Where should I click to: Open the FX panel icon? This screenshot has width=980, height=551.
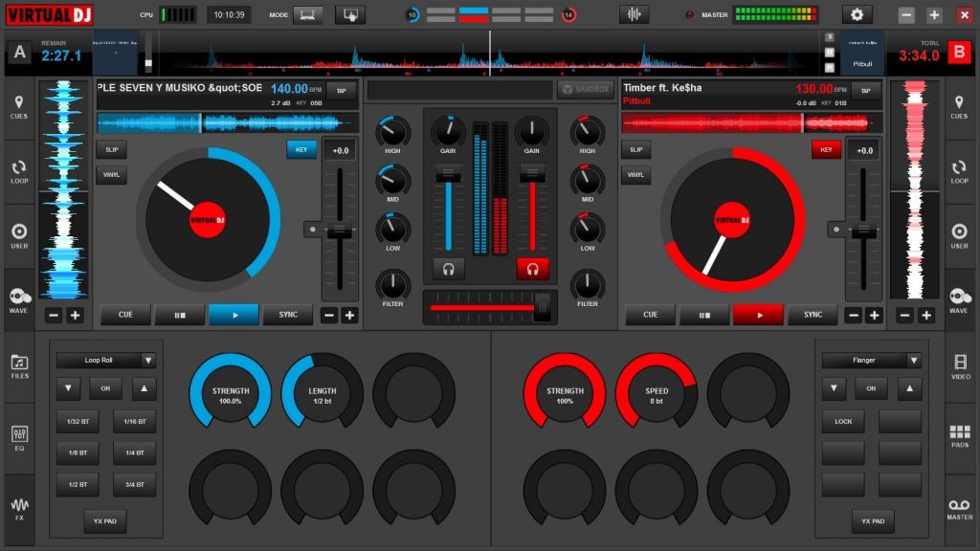(19, 509)
